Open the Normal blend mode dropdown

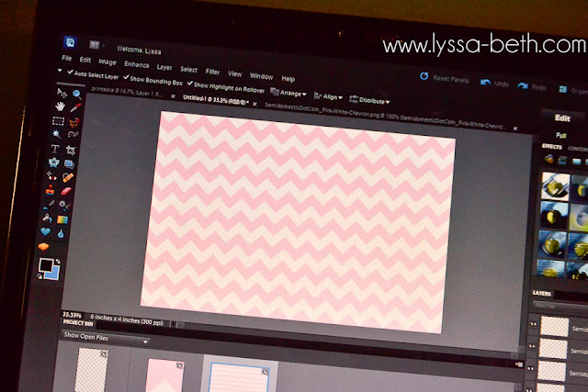(560, 307)
